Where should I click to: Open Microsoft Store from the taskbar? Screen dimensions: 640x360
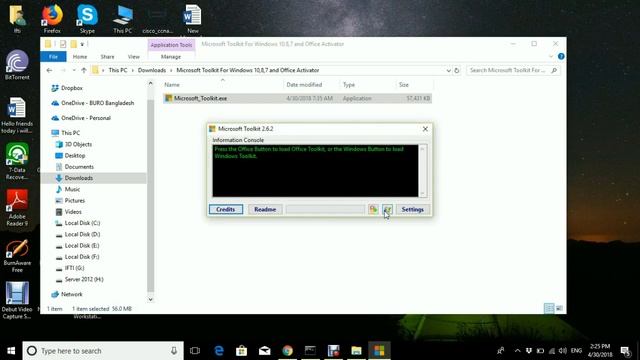tap(241, 351)
